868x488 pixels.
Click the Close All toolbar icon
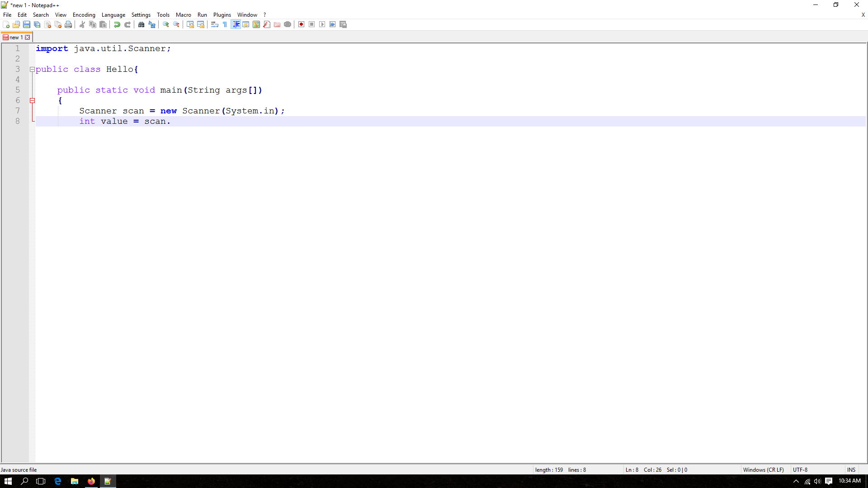[x=58, y=24]
